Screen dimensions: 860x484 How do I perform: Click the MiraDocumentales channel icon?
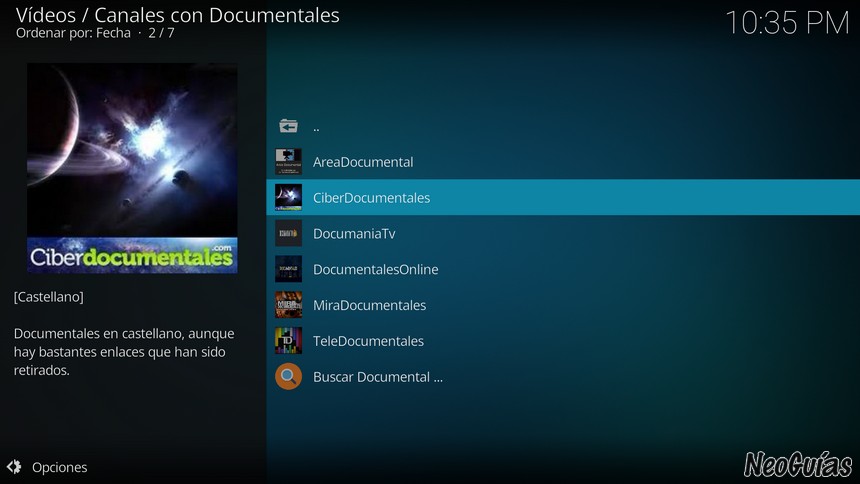click(288, 305)
